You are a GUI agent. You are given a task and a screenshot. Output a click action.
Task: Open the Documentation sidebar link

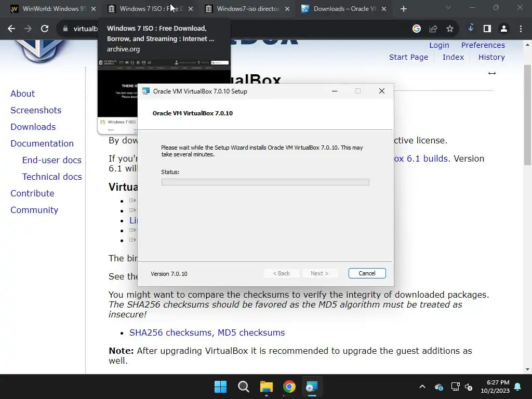click(42, 143)
